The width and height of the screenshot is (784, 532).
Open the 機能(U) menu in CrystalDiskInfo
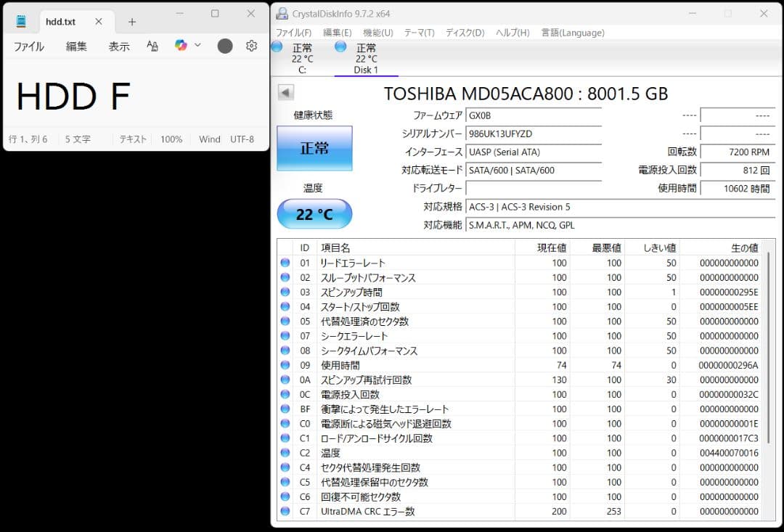(x=376, y=32)
